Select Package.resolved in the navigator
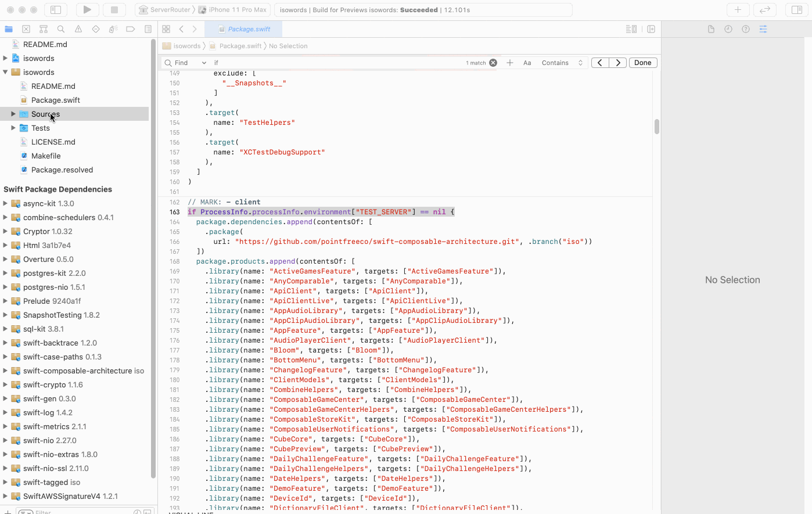Screen dimensions: 812x514 62,170
